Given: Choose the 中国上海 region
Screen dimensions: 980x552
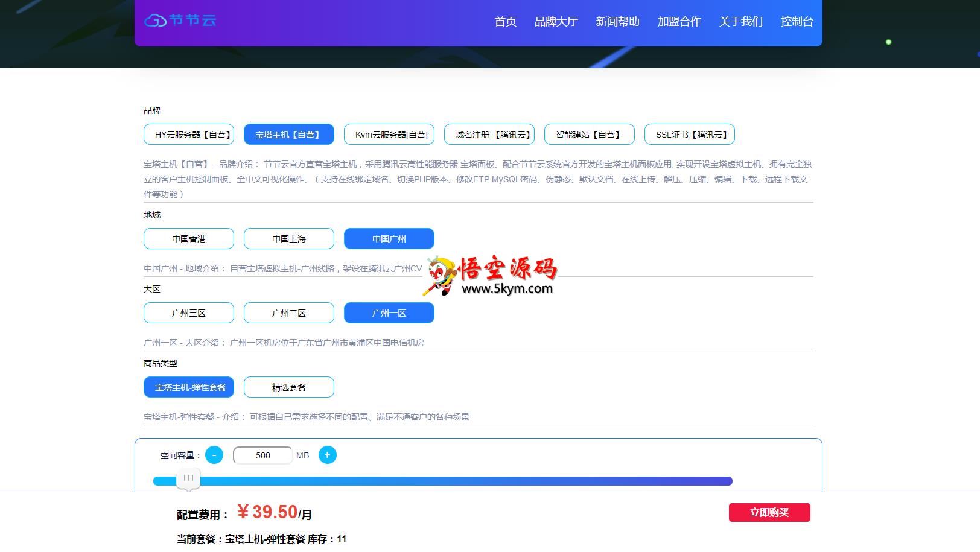Looking at the screenshot, I should [289, 239].
